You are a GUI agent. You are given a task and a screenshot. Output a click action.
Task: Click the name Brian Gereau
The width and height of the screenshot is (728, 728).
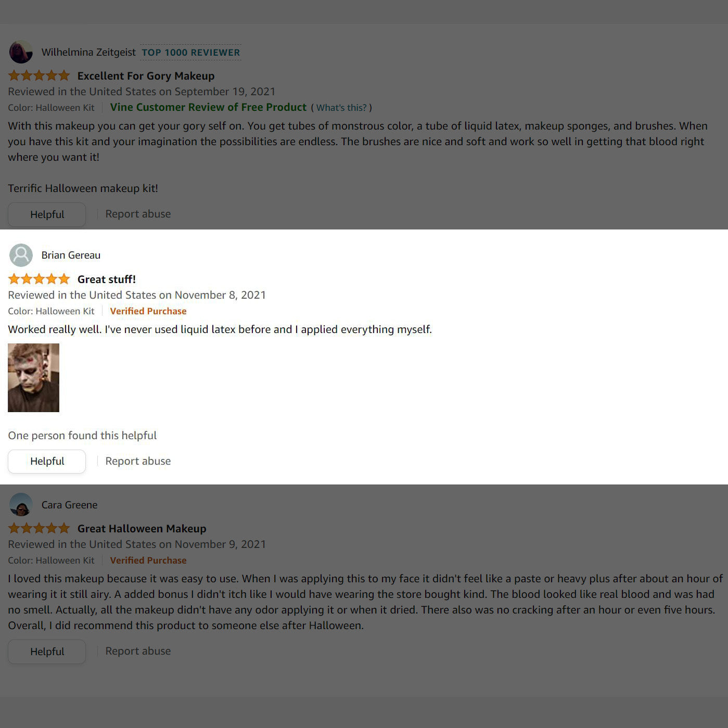coord(71,255)
